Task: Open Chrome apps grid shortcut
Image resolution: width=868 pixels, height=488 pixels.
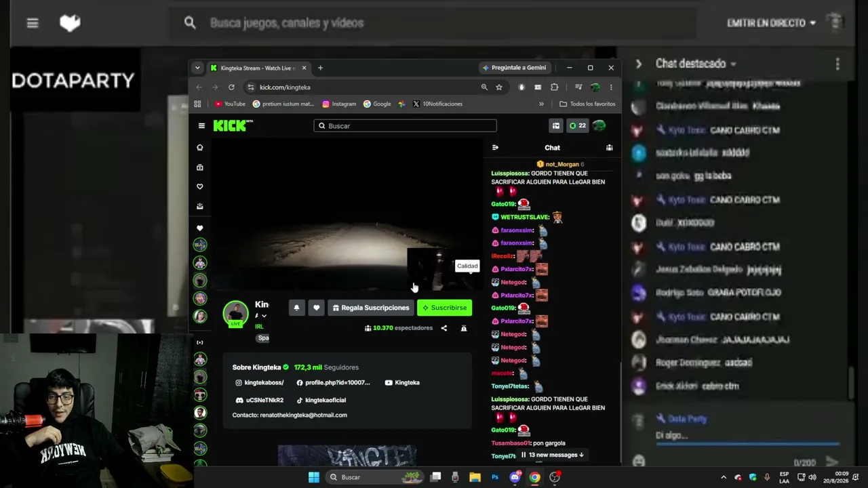Action: coord(197,104)
